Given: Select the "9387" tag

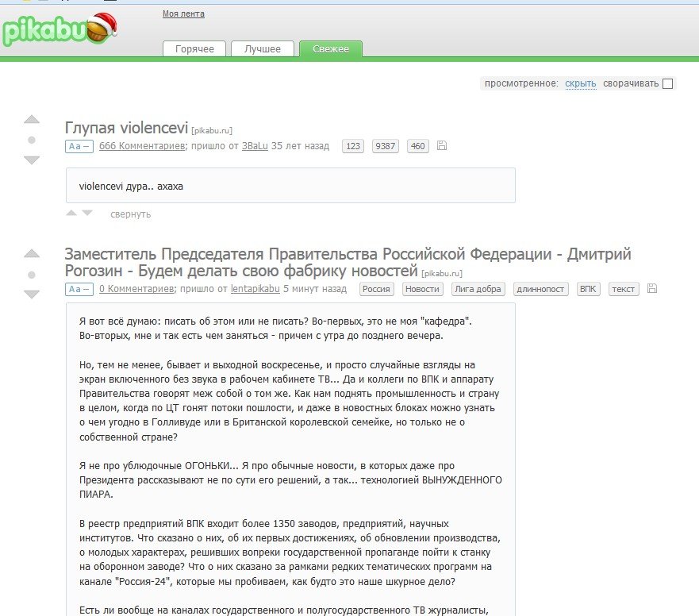Looking at the screenshot, I should tap(385, 146).
